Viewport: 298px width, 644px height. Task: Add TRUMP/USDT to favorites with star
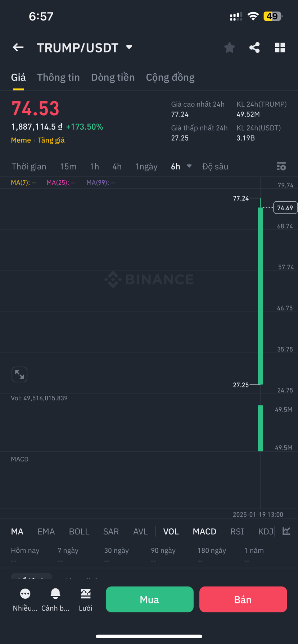coord(229,47)
